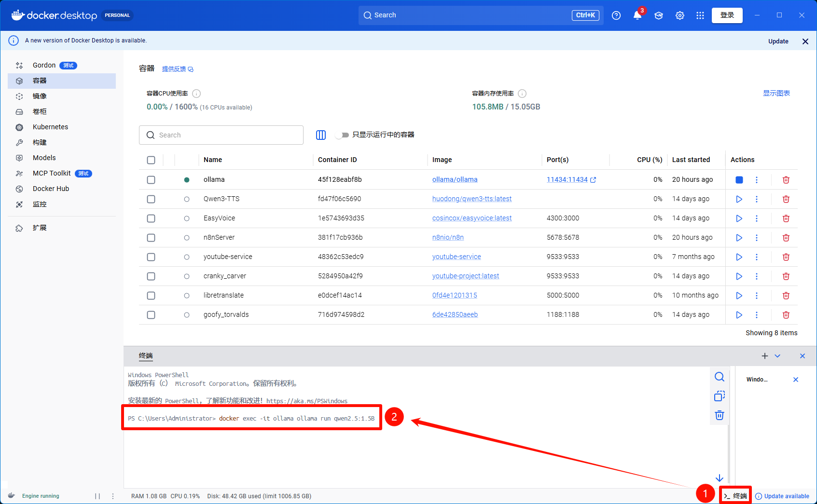
Task: Open more actions for n8nServer container
Action: click(x=757, y=238)
